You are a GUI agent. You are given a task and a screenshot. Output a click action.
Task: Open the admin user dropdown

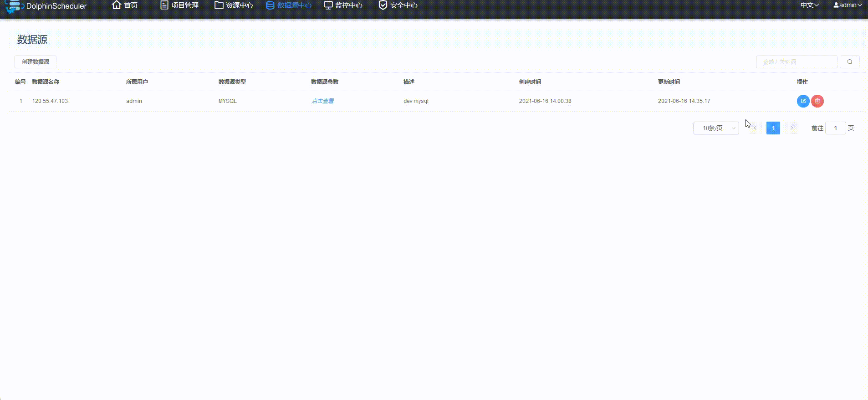coord(848,5)
